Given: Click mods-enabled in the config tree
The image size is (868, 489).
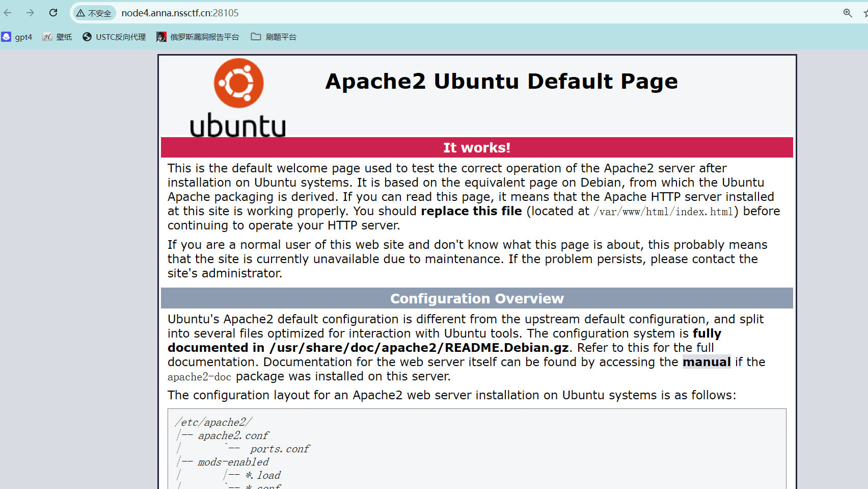Looking at the screenshot, I should (x=233, y=462).
